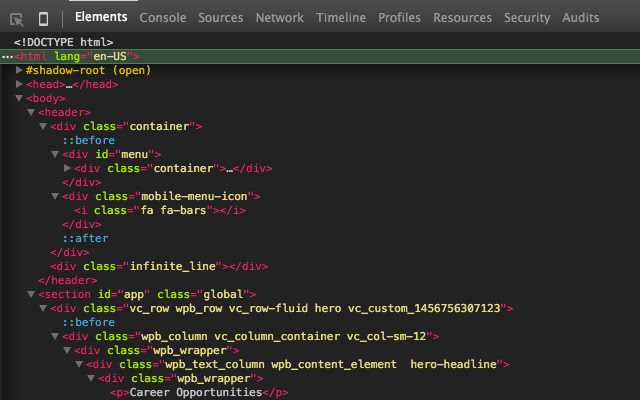Screen dimensions: 640x400
Task: Collapse the body element
Action: coord(20,99)
